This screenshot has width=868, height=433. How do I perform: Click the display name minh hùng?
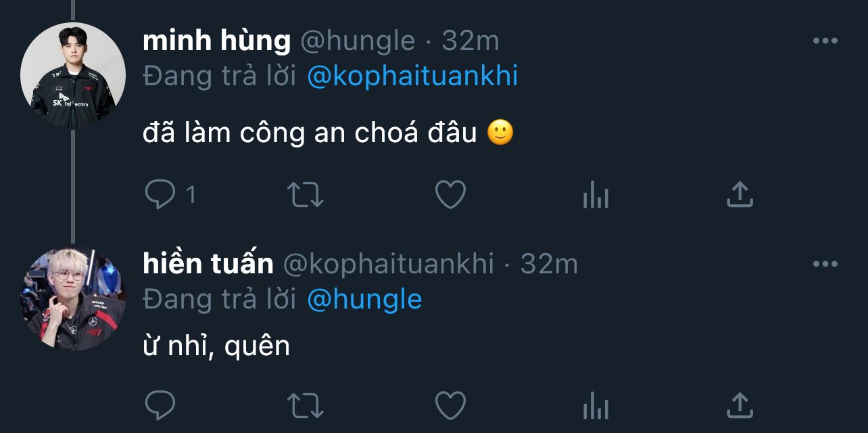pos(216,41)
